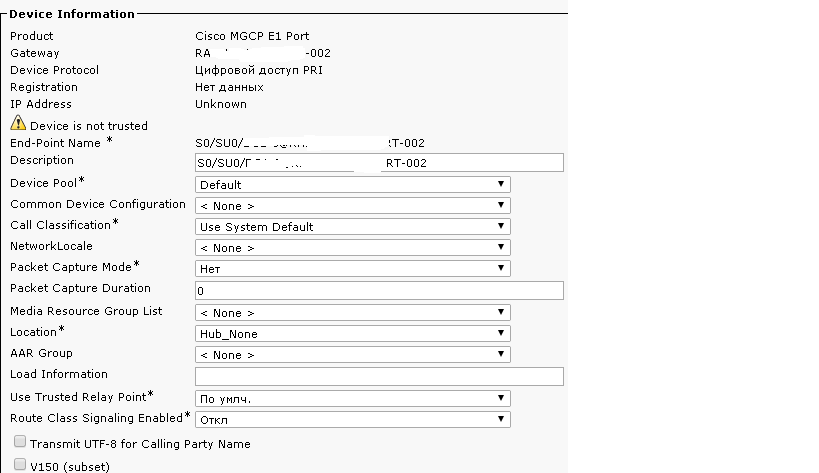Open the Call Classification dropdown

[353, 226]
